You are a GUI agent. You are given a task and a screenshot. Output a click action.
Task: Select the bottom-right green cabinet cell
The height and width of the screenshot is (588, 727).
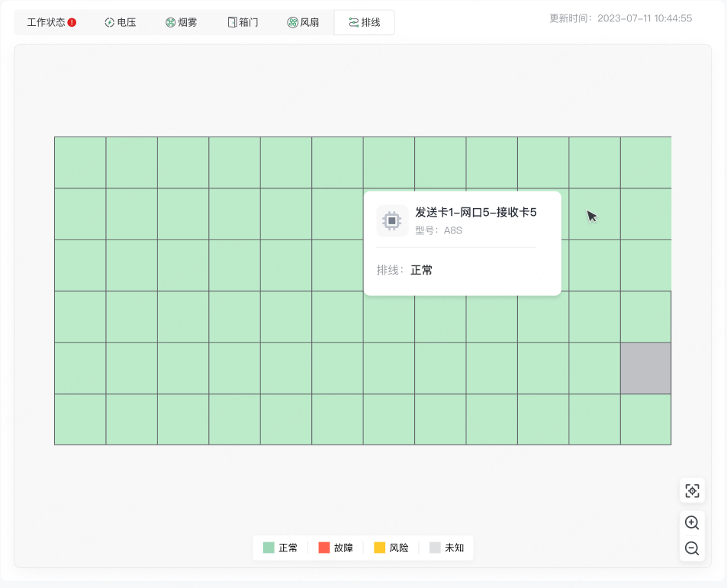(646, 419)
